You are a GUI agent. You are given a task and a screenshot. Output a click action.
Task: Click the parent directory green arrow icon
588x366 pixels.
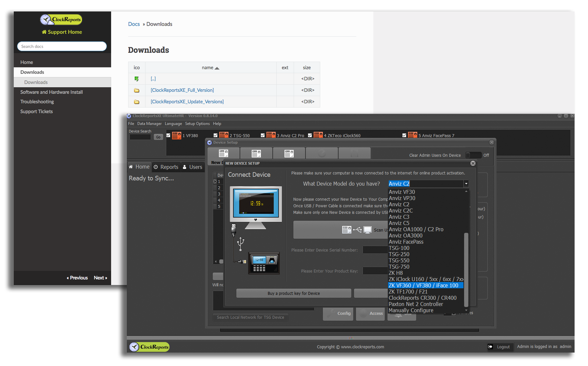tap(137, 79)
